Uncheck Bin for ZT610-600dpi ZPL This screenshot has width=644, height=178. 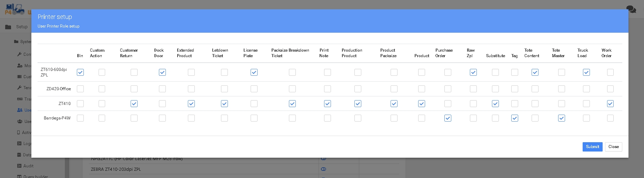click(x=80, y=72)
